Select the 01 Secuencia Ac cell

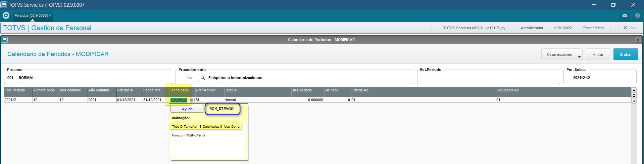tap(563, 100)
